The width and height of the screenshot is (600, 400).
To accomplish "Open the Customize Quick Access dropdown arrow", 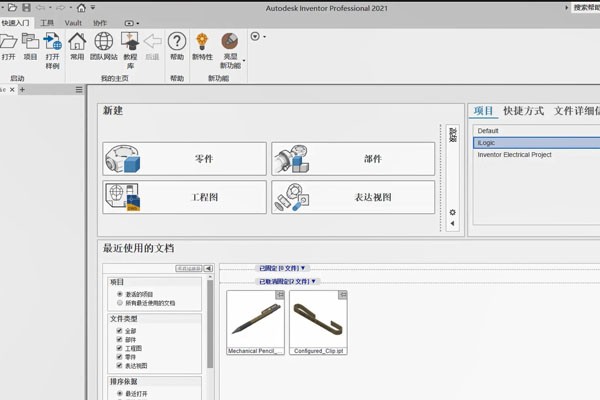I will click(x=93, y=7).
